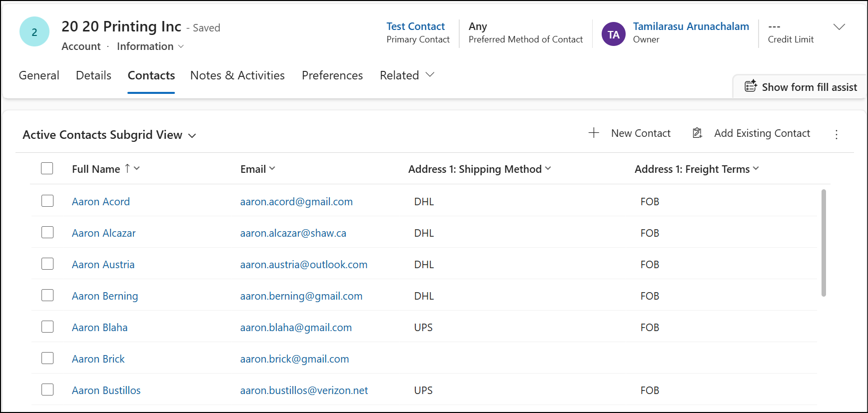Open Address 1: Freight Terms column menu

click(x=697, y=169)
